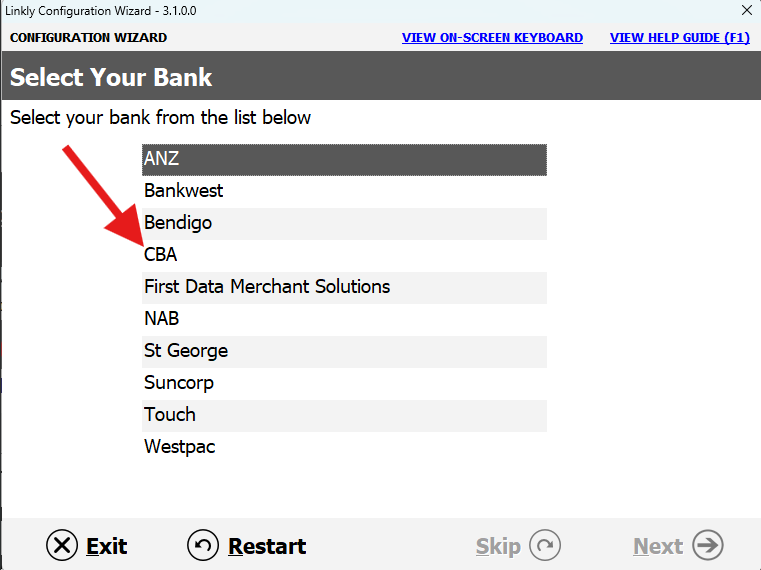Pick St George from the bank list
The height and width of the screenshot is (570, 761).
(344, 352)
